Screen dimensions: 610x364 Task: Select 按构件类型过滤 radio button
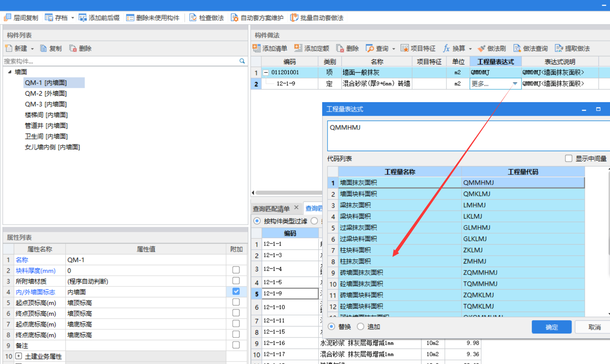257,221
